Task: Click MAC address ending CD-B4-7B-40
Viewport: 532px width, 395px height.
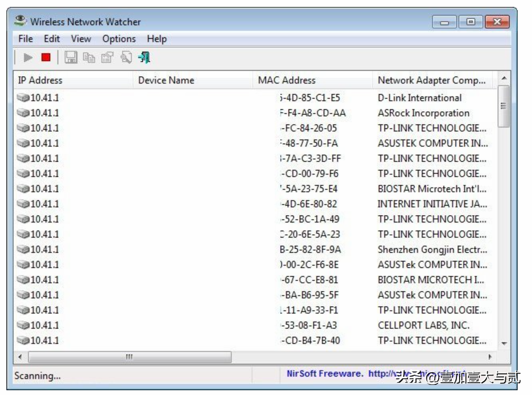Action: pos(310,340)
